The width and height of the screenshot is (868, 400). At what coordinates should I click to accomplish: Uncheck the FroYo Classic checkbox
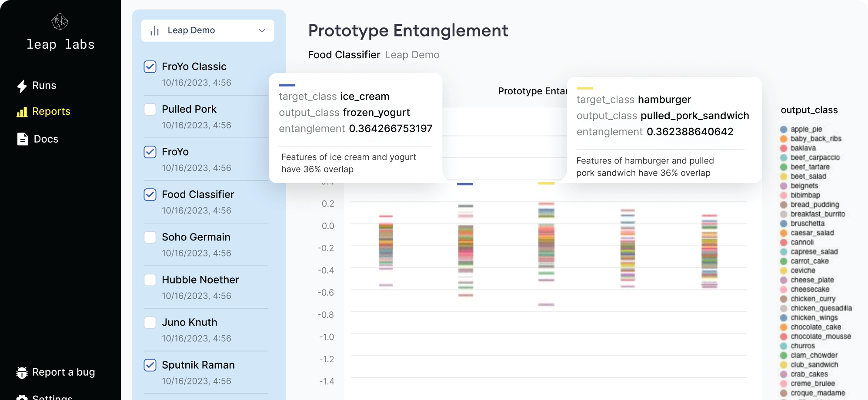[x=150, y=67]
